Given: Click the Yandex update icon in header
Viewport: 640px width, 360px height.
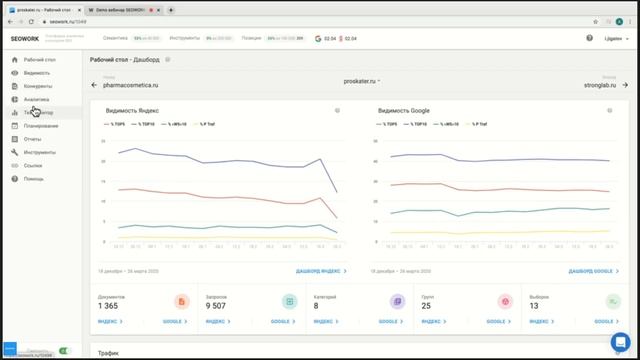Looking at the screenshot, I should [x=341, y=38].
